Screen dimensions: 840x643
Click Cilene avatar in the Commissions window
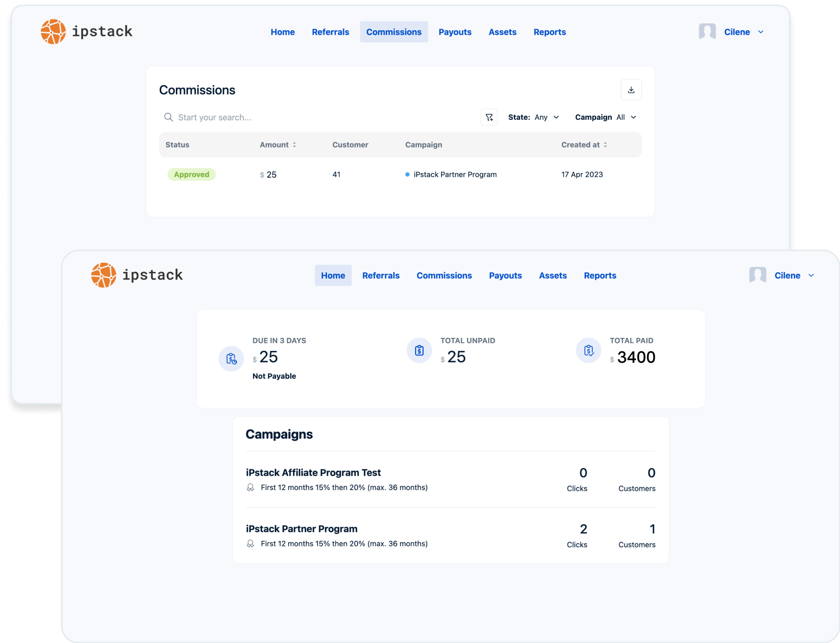(707, 32)
